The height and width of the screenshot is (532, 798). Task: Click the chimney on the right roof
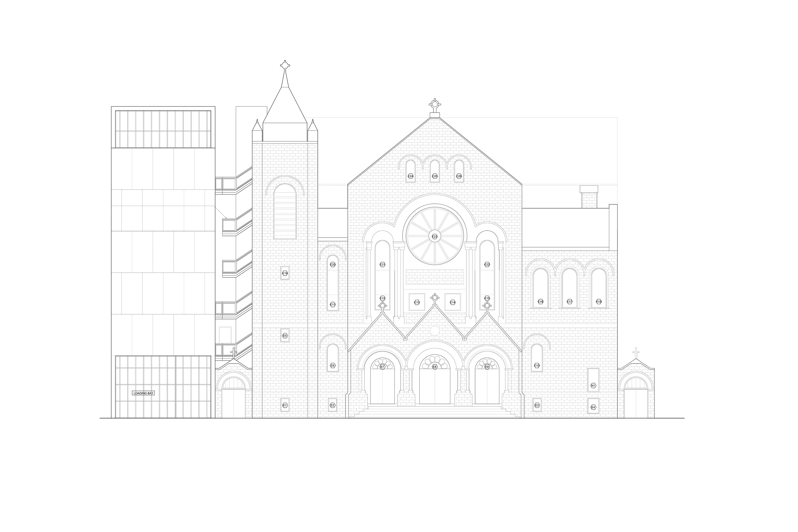tap(589, 197)
